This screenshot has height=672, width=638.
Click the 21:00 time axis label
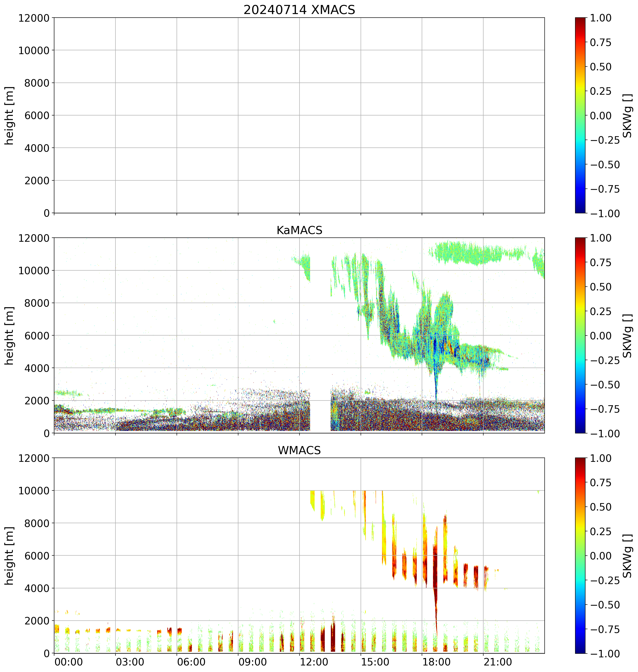(x=498, y=662)
